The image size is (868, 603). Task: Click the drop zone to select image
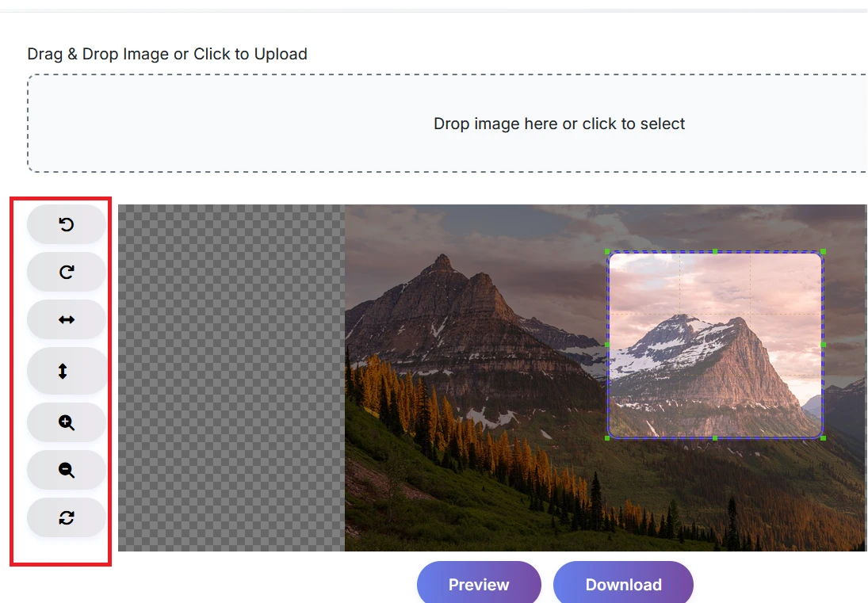click(559, 124)
